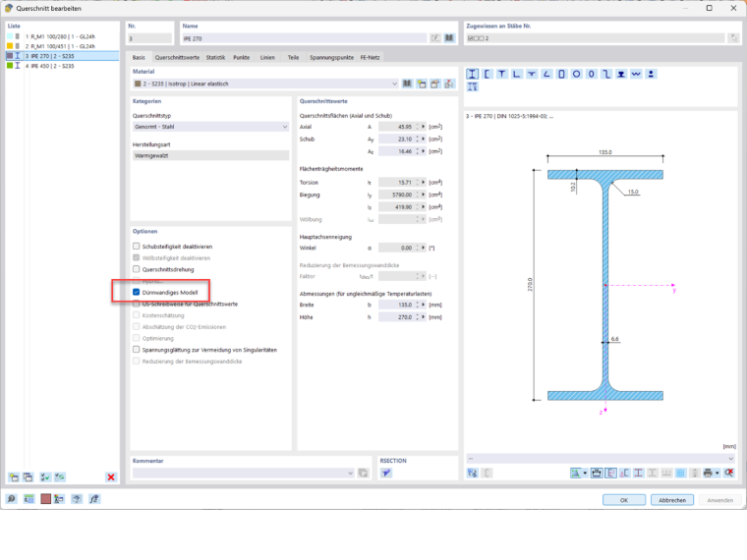Select list row 4 IPE 450 S235
Image resolution: width=747 pixels, height=560 pixels.
coord(62,66)
